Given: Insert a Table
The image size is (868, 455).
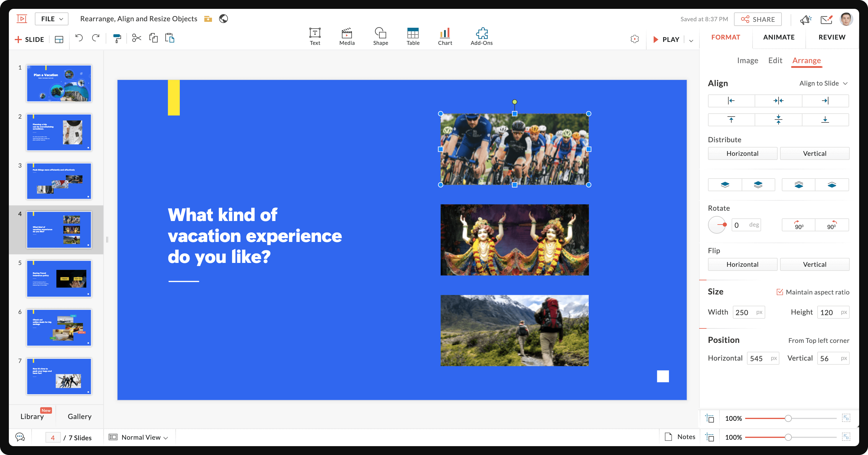Looking at the screenshot, I should [413, 36].
